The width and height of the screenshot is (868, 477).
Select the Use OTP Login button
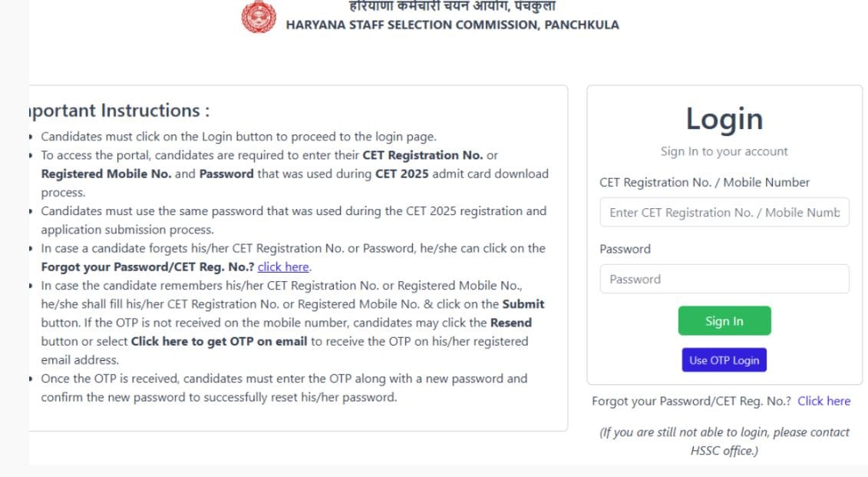pos(724,360)
